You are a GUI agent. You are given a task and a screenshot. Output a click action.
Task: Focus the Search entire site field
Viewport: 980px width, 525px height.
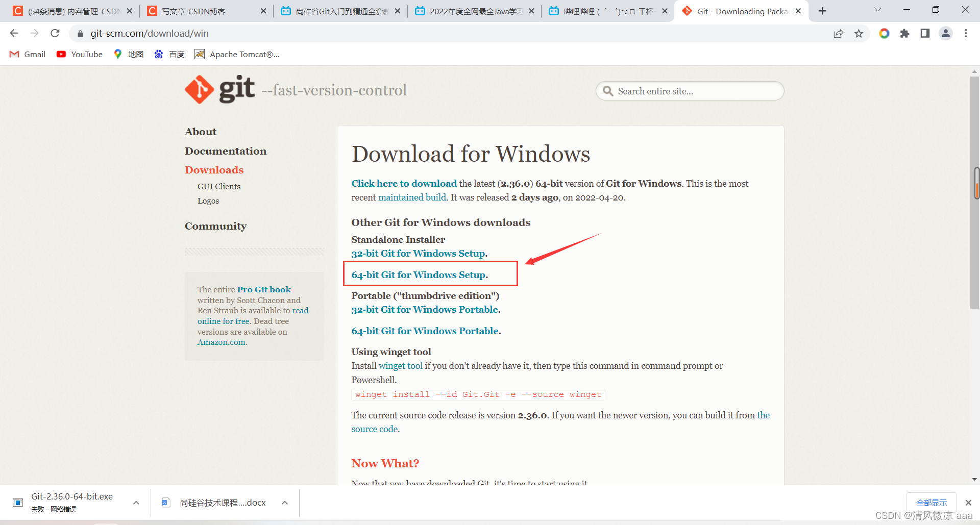690,91
